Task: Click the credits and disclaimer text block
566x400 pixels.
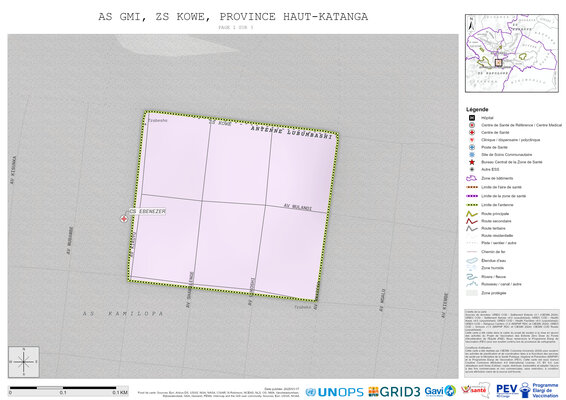Action: tap(511, 343)
